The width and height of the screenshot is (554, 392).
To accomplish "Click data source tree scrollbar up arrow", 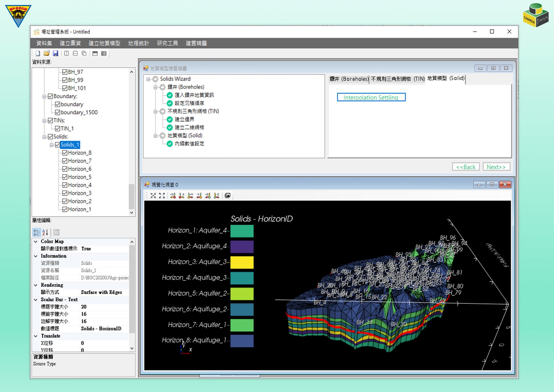I will 132,72.
